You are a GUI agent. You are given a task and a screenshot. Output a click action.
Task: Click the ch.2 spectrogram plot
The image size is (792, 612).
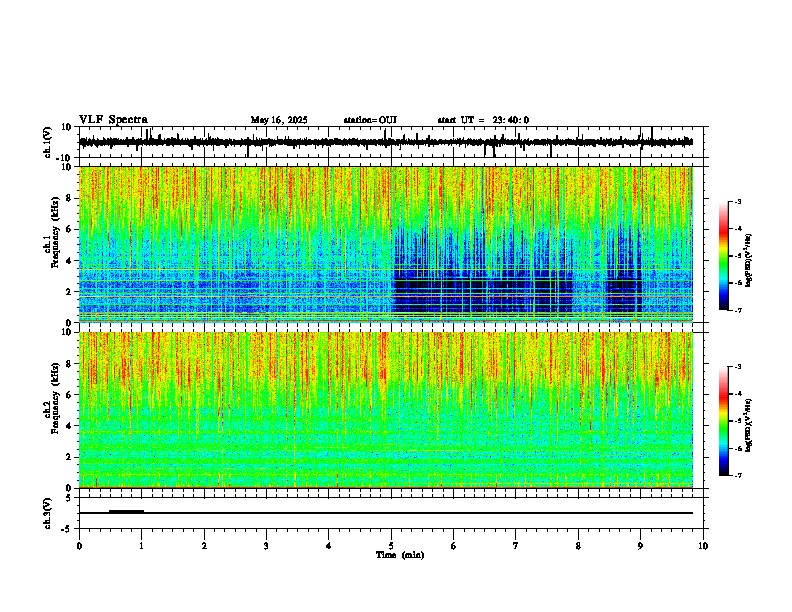[386, 410]
